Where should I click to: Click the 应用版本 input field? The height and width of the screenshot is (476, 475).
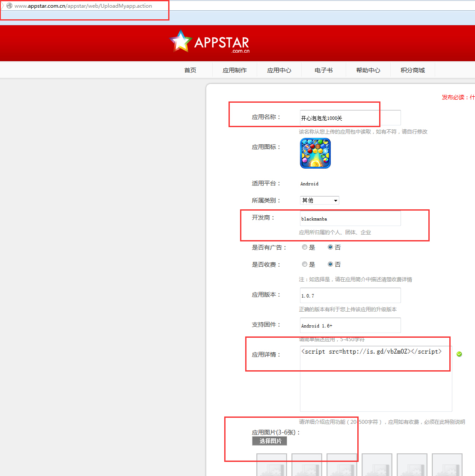pyautogui.click(x=350, y=295)
